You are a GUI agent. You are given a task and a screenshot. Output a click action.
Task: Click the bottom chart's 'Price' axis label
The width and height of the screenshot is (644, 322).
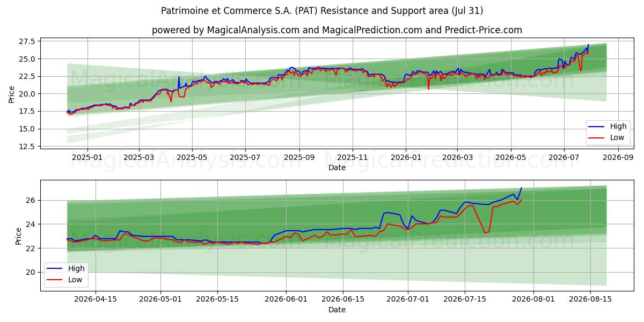coord(19,236)
